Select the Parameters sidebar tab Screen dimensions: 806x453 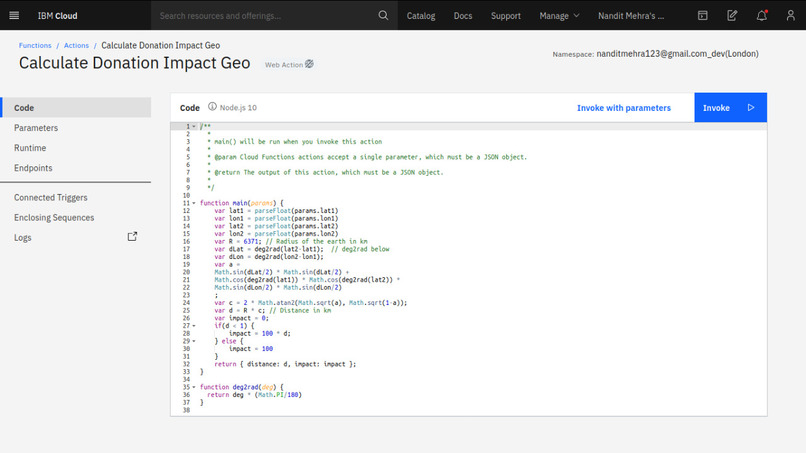point(76,128)
